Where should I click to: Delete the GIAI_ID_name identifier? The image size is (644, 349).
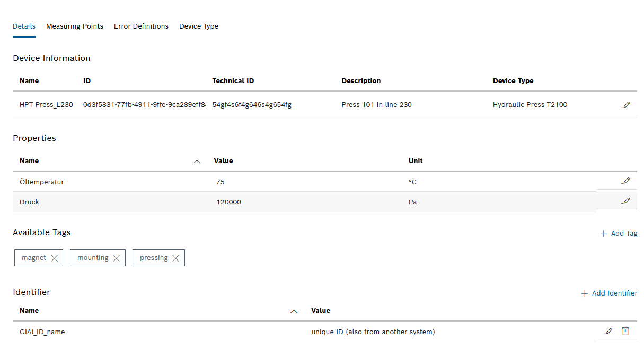[x=625, y=330]
